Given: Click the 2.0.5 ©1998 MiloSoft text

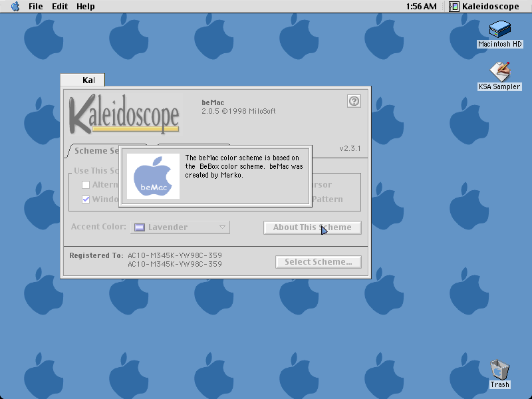Looking at the screenshot, I should tap(239, 111).
